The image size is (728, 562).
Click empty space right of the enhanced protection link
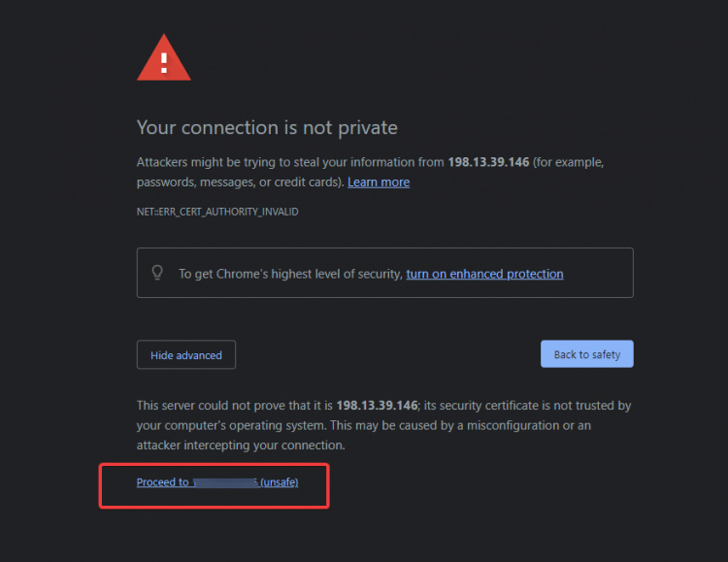pyautogui.click(x=597, y=275)
